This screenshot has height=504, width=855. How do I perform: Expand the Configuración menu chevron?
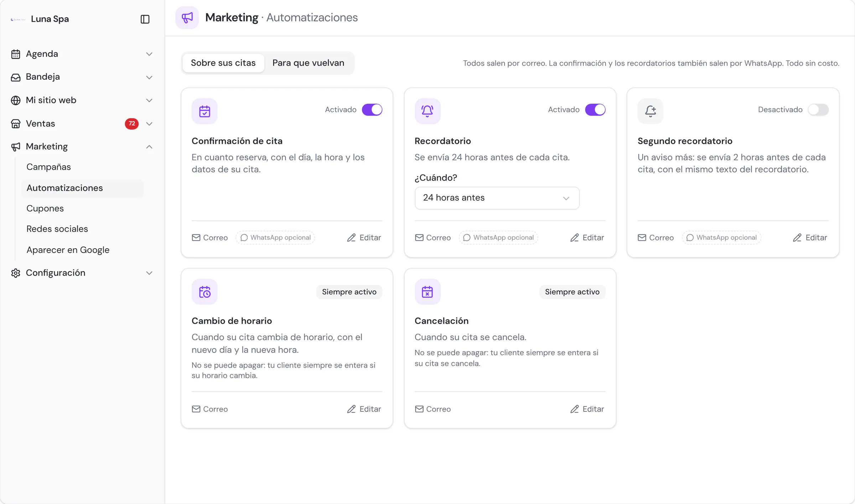tap(149, 273)
